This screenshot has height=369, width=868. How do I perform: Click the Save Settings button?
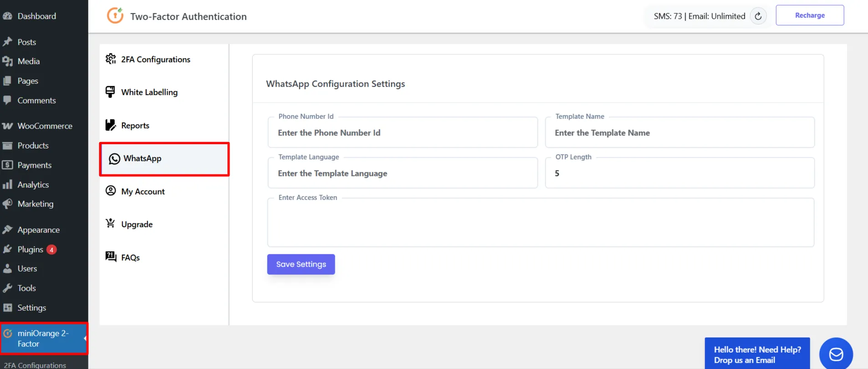301,264
